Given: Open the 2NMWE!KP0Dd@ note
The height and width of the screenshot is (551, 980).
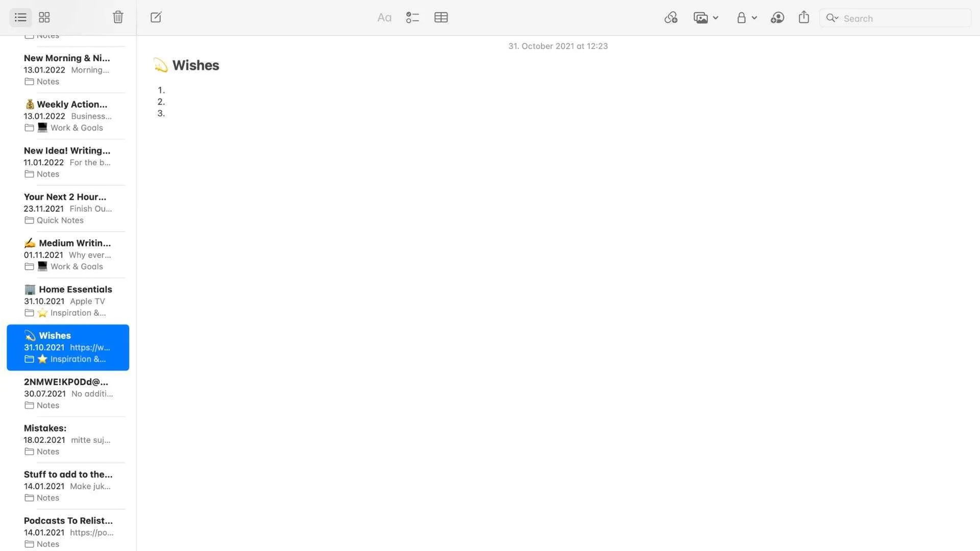Looking at the screenshot, I should 68,393.
